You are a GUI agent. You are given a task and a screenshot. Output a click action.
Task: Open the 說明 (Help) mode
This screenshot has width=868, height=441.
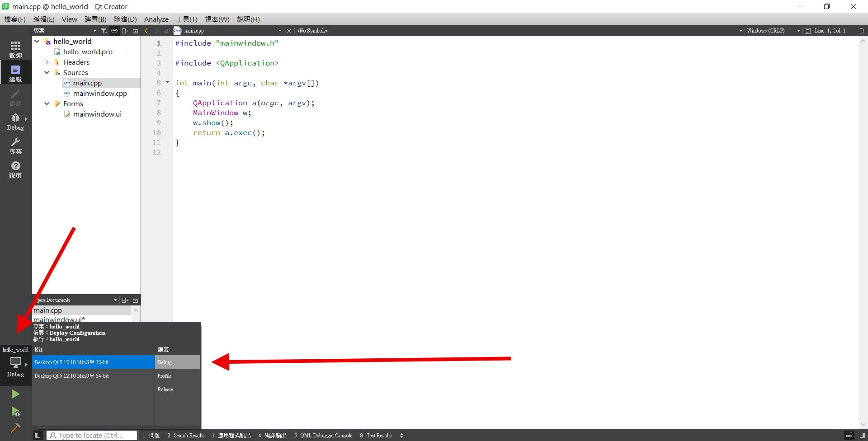[x=15, y=169]
